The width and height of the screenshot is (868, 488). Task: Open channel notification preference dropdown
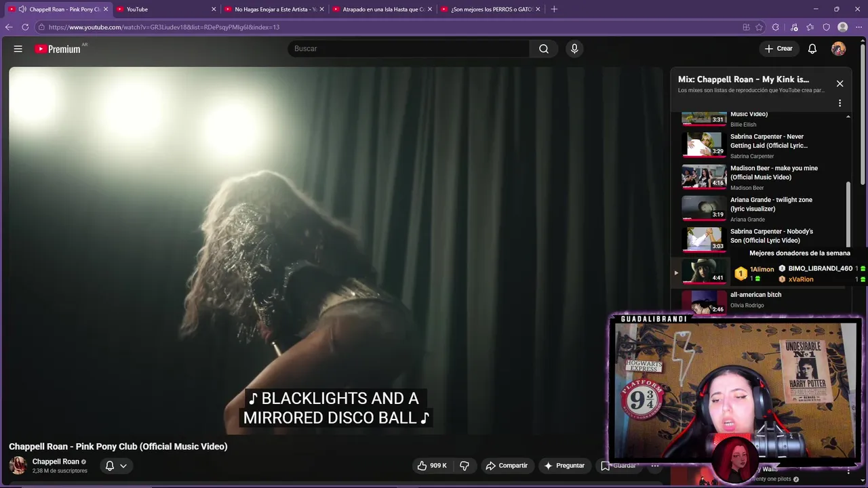tap(116, 466)
